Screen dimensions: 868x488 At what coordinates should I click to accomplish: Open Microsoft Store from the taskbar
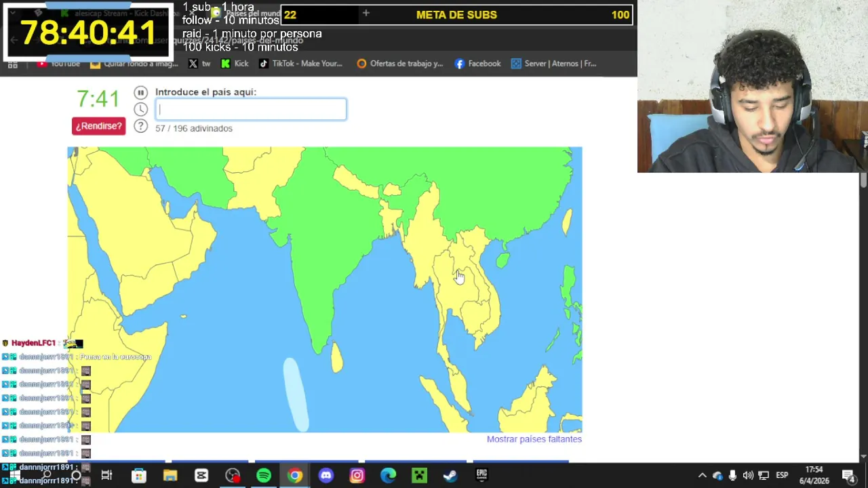(138, 476)
